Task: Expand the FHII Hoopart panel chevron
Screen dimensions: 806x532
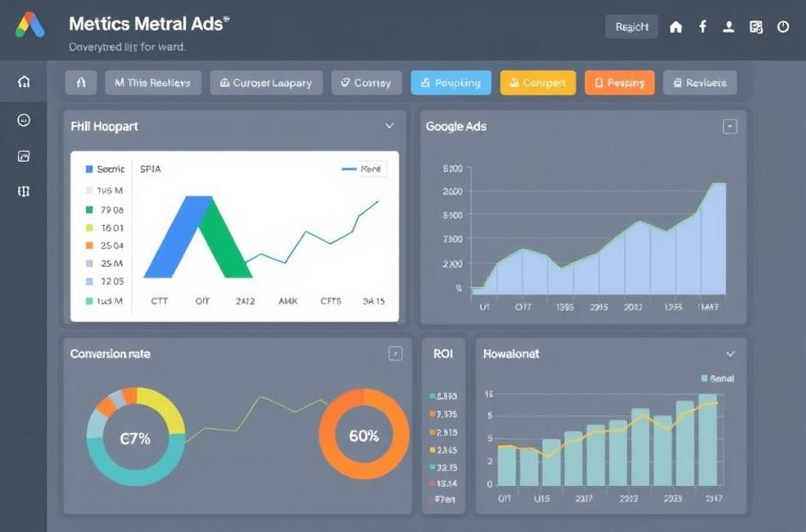Action: (x=389, y=126)
